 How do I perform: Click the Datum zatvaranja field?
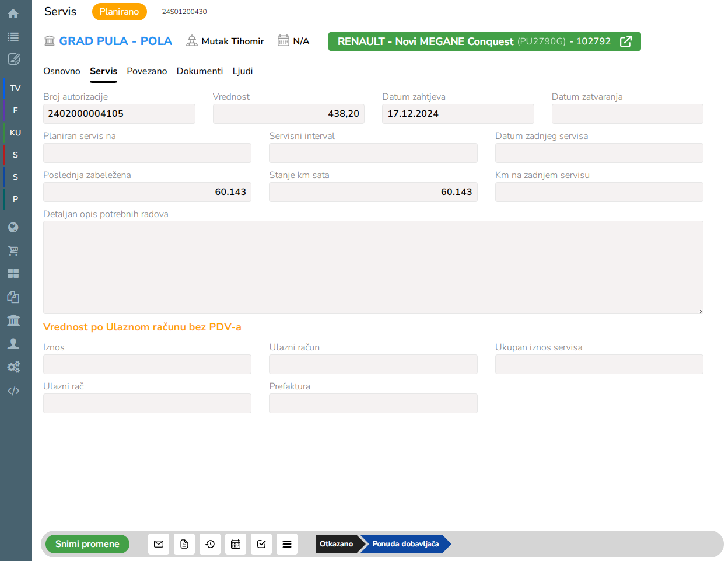(x=627, y=114)
